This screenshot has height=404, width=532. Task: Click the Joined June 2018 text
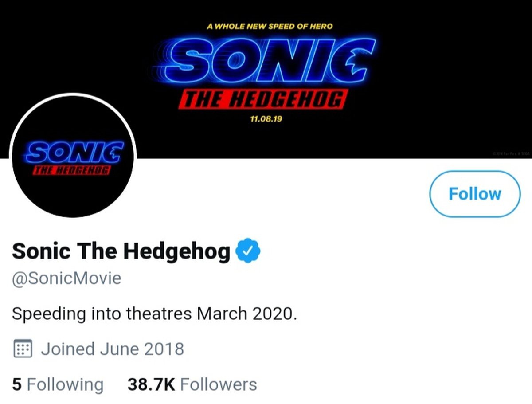coord(113,349)
